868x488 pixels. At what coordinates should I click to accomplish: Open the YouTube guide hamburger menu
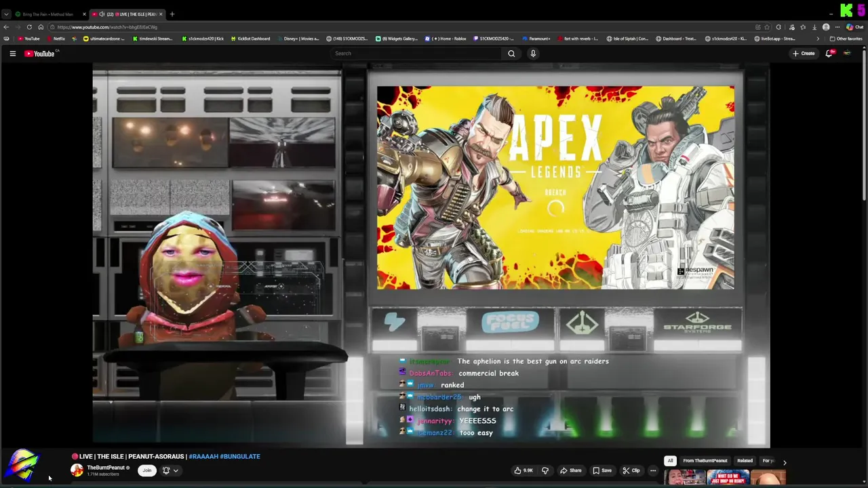point(12,54)
